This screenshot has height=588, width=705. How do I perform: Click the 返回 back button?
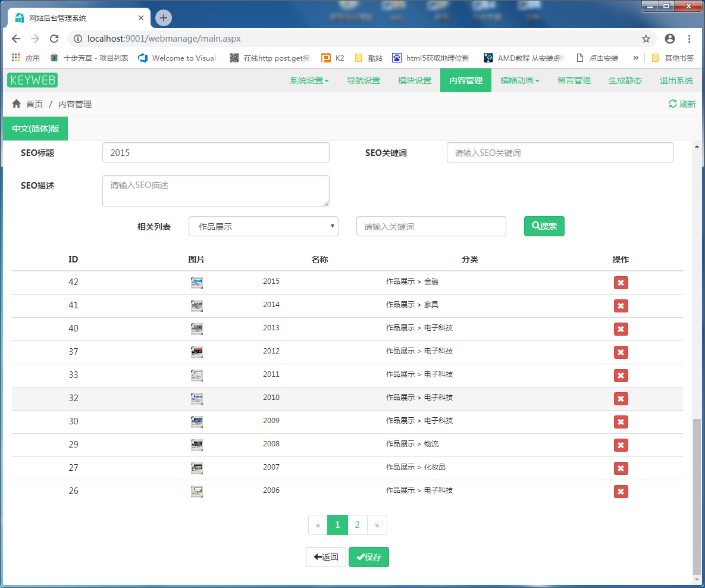coord(326,557)
